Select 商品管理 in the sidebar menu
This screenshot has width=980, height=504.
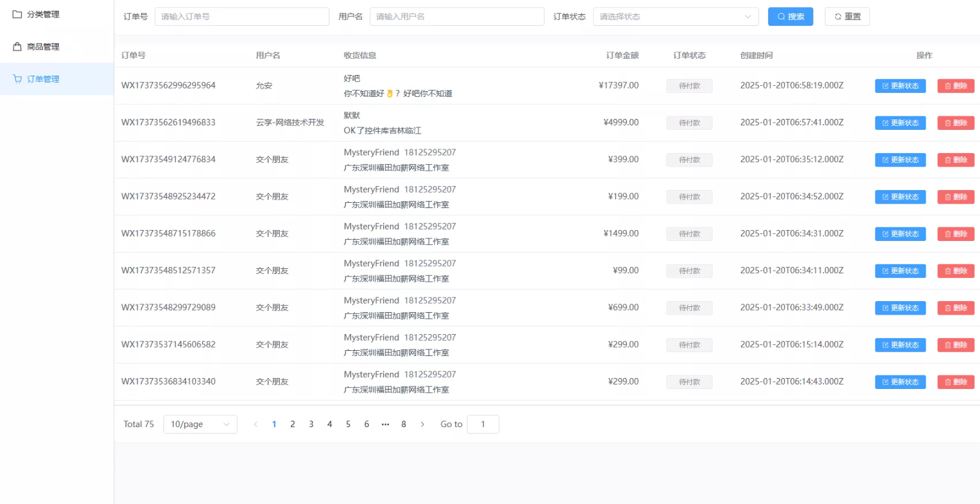pos(42,46)
